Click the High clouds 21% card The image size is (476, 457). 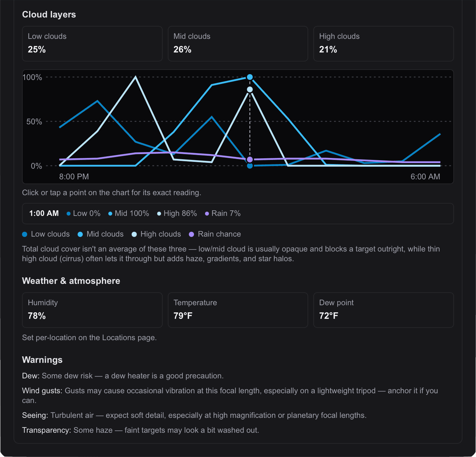(x=384, y=44)
